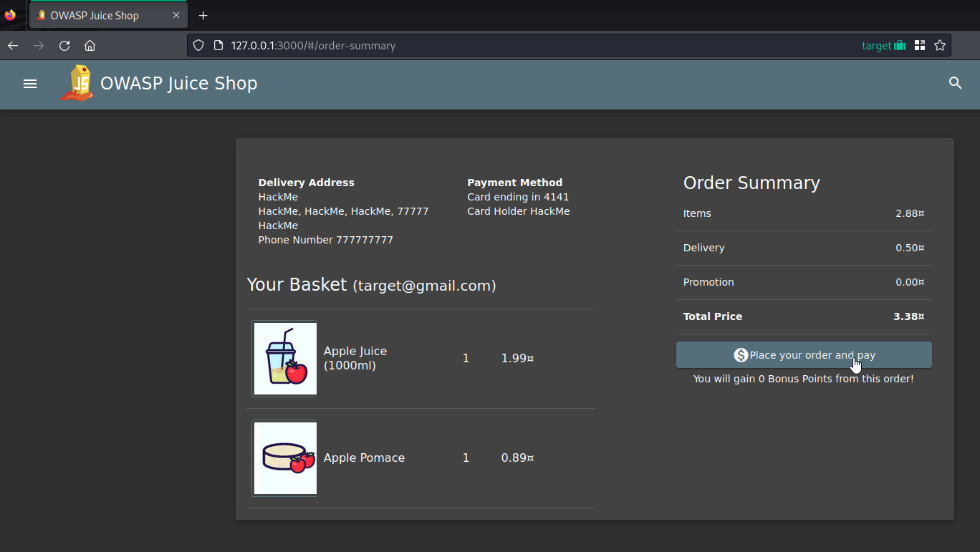Show site security shield information
The width and height of the screenshot is (980, 552).
199,46
